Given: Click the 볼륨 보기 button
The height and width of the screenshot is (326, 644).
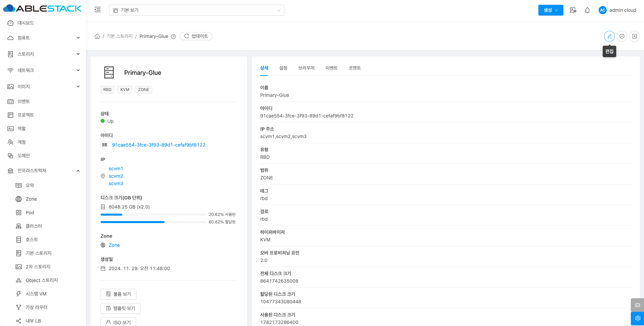Looking at the screenshot, I should [x=119, y=294].
